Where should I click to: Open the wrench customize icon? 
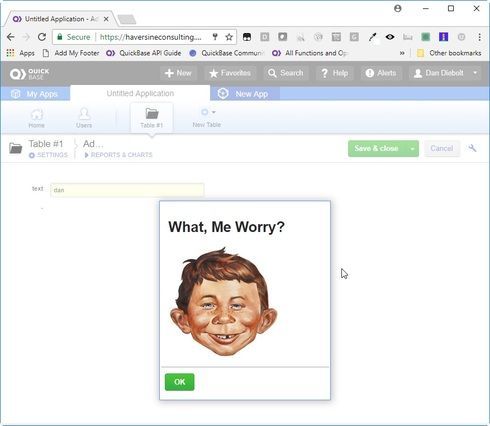472,148
